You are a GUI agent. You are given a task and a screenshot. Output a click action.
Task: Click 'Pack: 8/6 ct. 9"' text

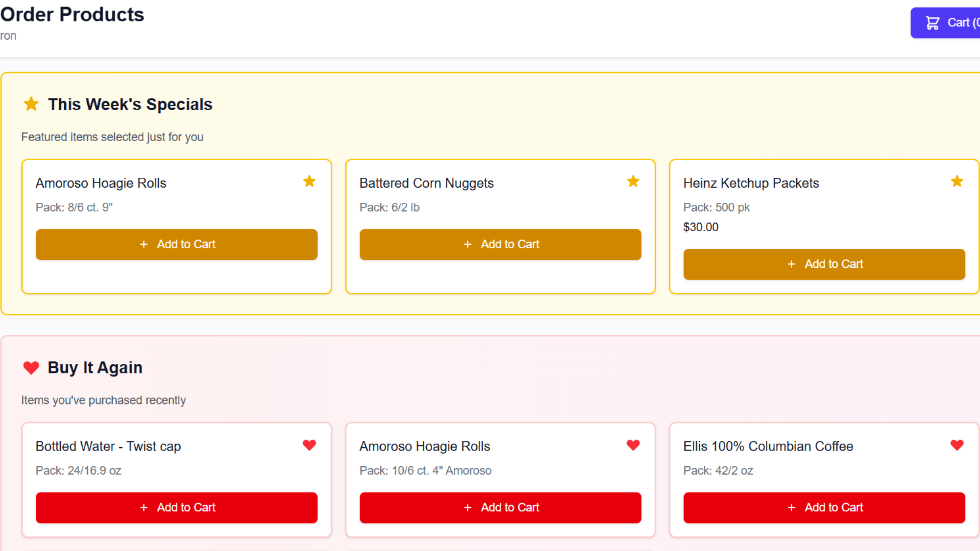coord(74,208)
